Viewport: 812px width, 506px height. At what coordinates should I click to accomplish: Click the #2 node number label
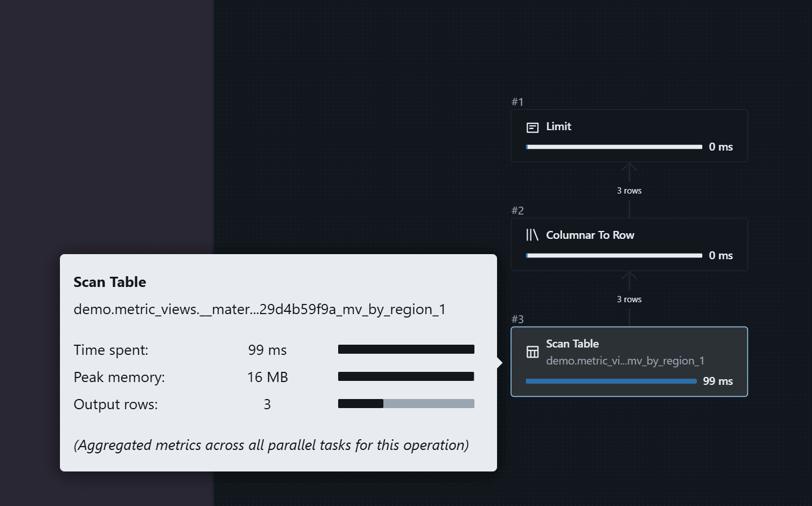[517, 211]
